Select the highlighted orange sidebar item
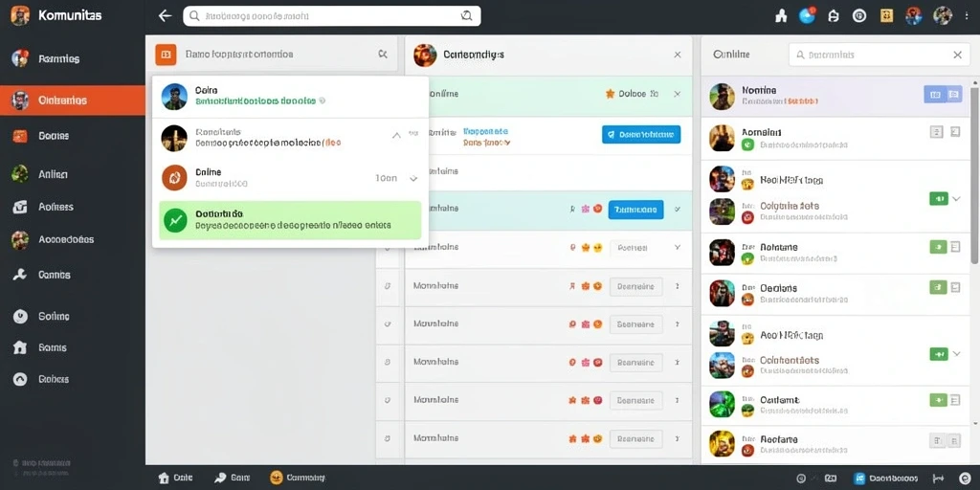Screen dimensions: 980x490 (73, 100)
